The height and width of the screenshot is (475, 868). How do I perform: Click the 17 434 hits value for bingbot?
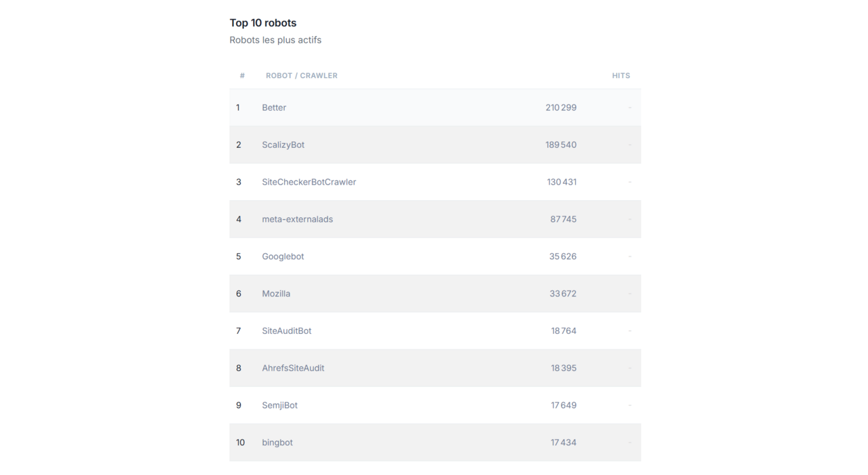pyautogui.click(x=564, y=442)
